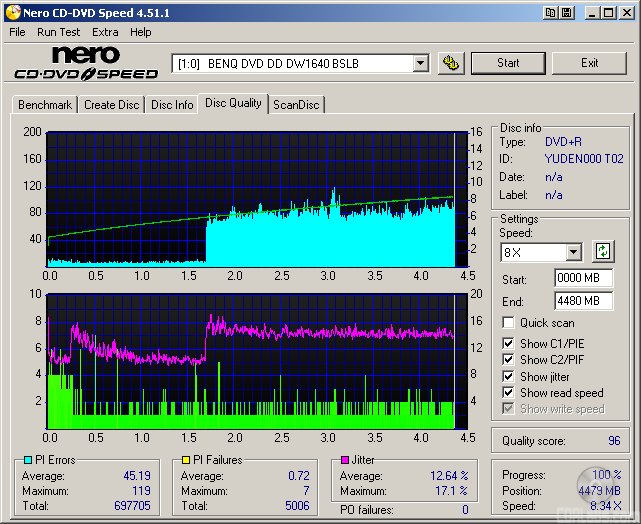641x524 pixels.
Task: Disable the Show read speed checkbox
Action: tap(509, 393)
